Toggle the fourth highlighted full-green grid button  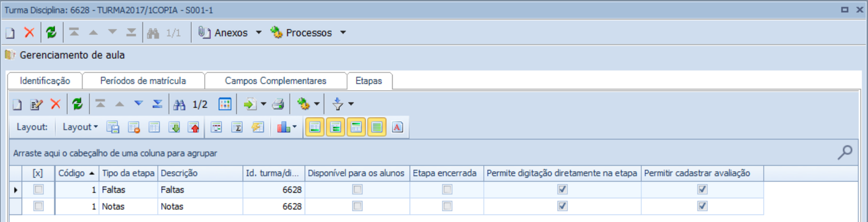tap(377, 127)
